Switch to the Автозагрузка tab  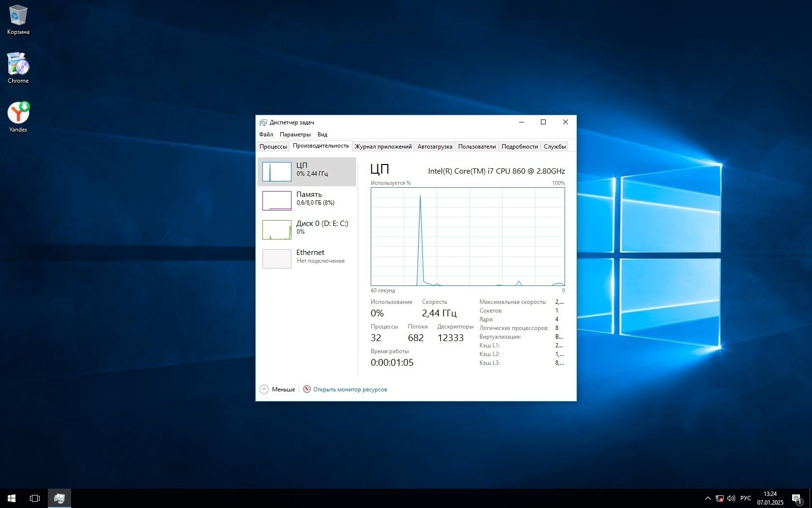[435, 147]
